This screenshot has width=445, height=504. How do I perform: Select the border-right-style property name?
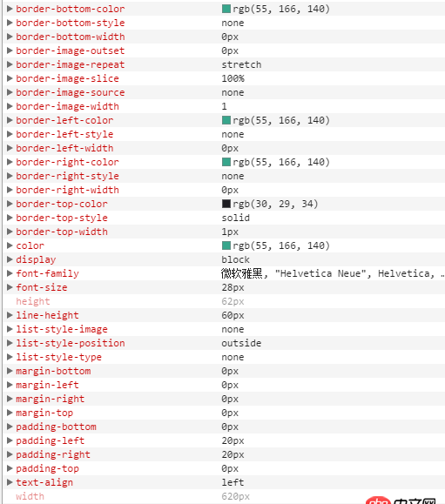click(68, 176)
